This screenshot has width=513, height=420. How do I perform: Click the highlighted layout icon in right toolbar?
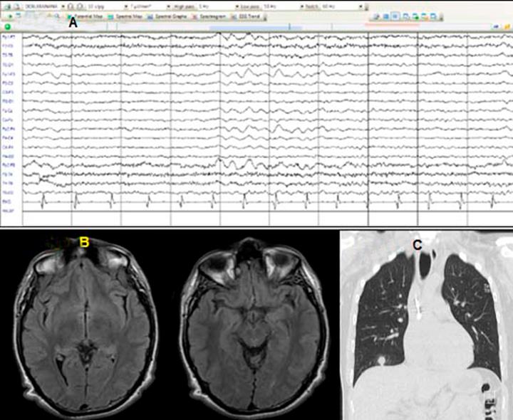point(395,15)
